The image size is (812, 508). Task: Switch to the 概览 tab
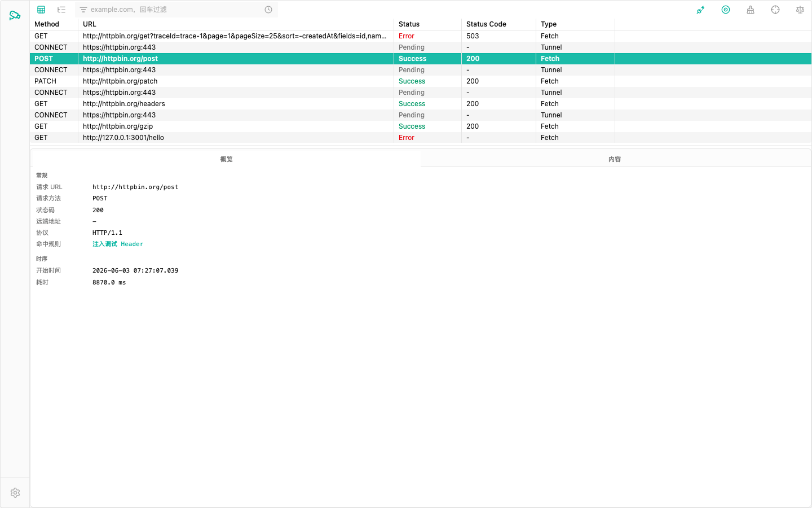click(x=226, y=159)
